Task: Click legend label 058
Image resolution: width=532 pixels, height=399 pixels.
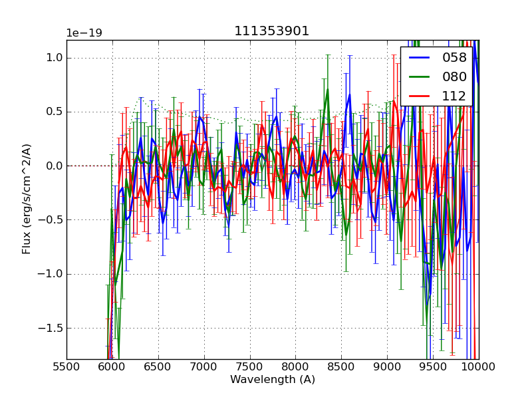Action: (454, 57)
